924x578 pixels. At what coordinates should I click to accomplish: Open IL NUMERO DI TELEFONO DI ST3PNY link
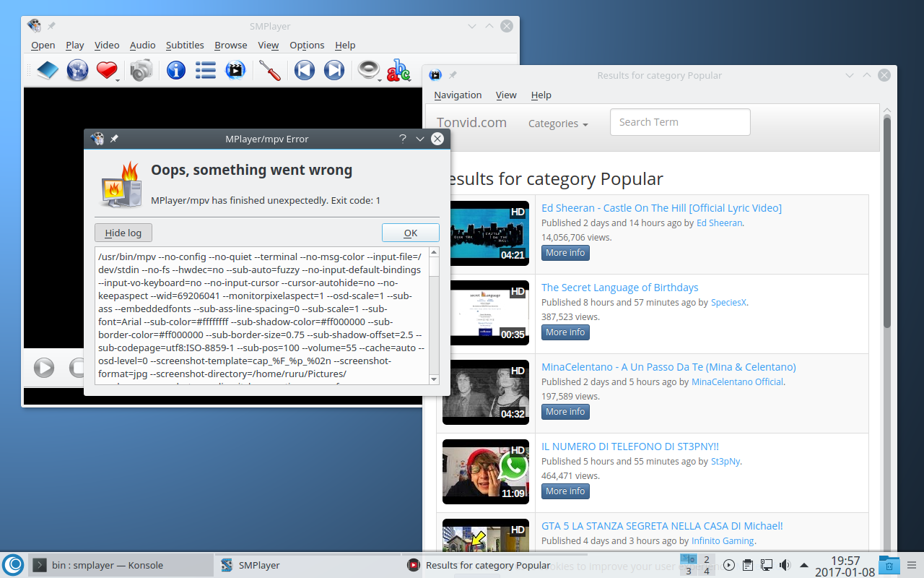630,447
